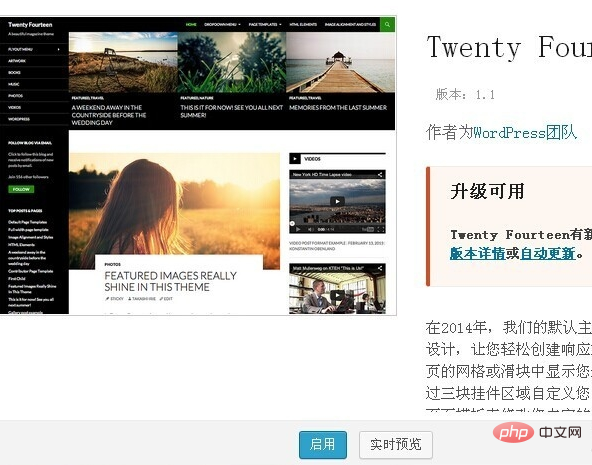Click play icon on New York time lapse video

(337, 202)
